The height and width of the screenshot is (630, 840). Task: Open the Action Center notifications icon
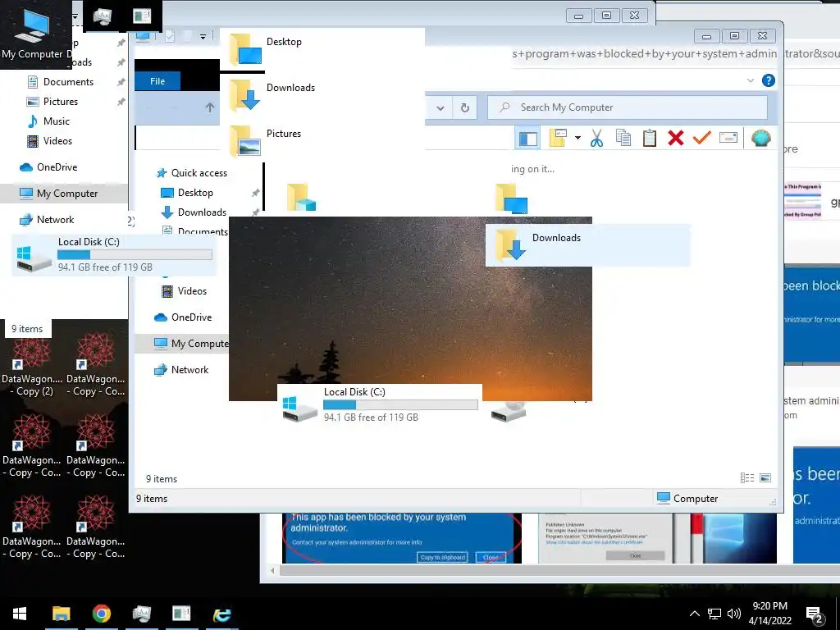815,614
